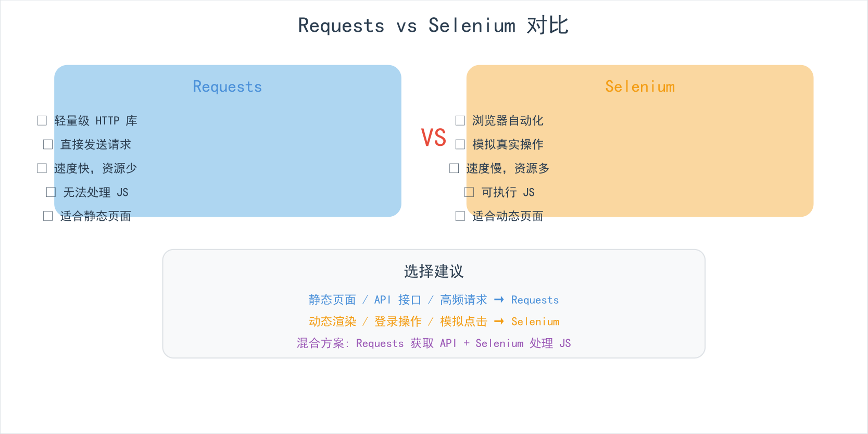This screenshot has height=434, width=868.
Task: Click the 登录操作 orange text
Action: tap(398, 322)
